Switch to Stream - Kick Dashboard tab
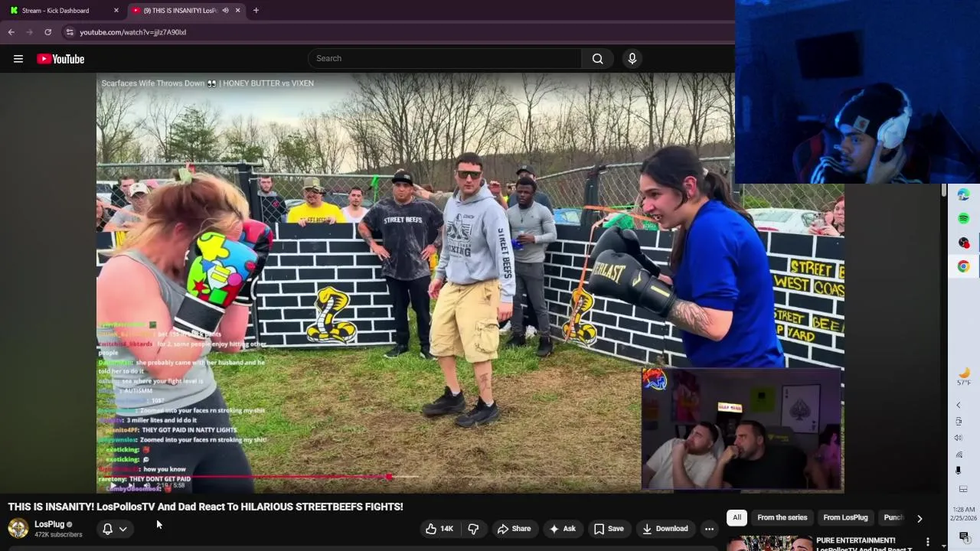 coord(64,11)
